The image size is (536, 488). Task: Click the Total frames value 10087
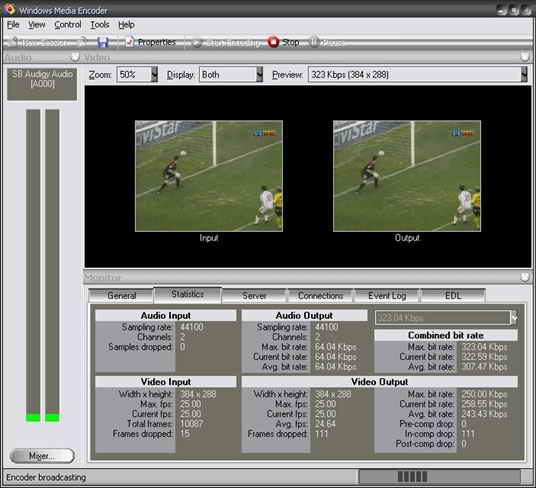pos(192,424)
